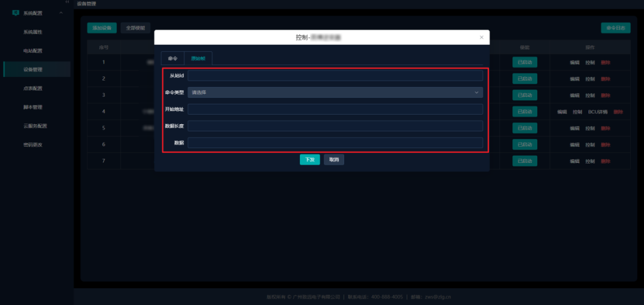644x305 pixels.
Task: Click into the 数据 input field
Action: point(335,143)
